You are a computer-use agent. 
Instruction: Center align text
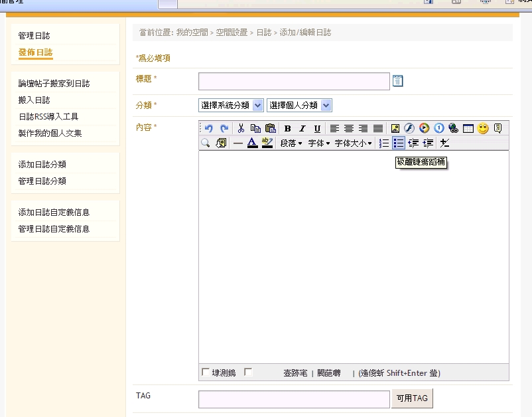point(349,128)
